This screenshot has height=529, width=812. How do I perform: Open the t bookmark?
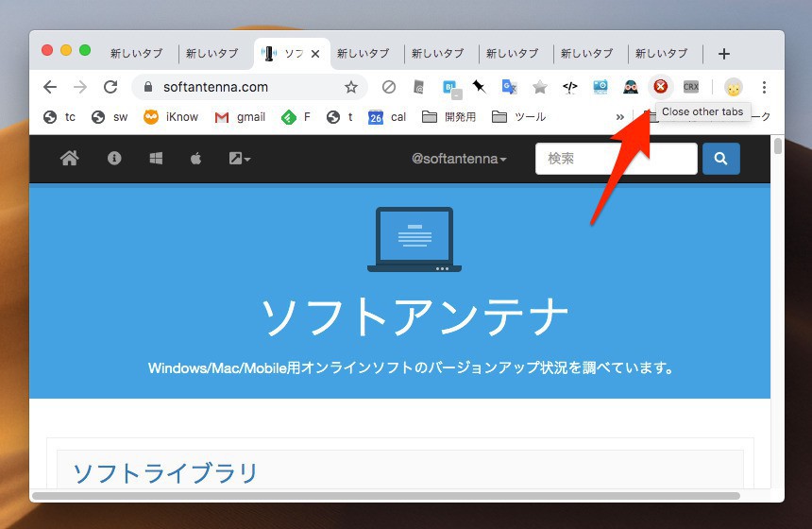pos(340,117)
